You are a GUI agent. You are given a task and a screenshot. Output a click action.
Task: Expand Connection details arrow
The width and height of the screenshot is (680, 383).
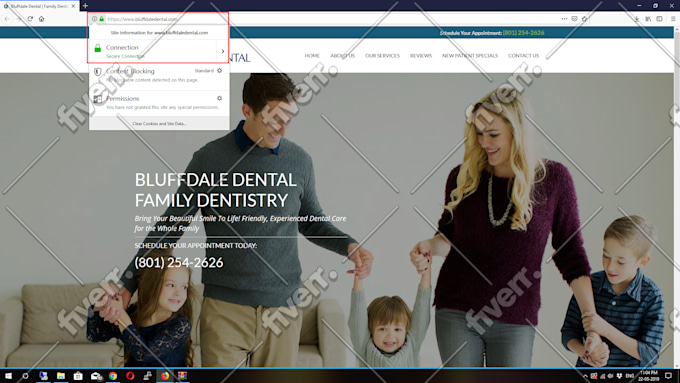(x=223, y=51)
